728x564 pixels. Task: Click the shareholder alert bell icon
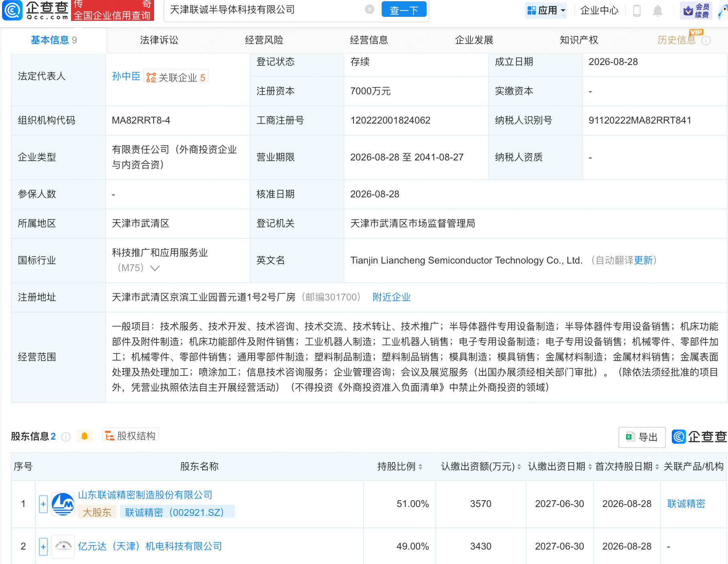pos(84,436)
